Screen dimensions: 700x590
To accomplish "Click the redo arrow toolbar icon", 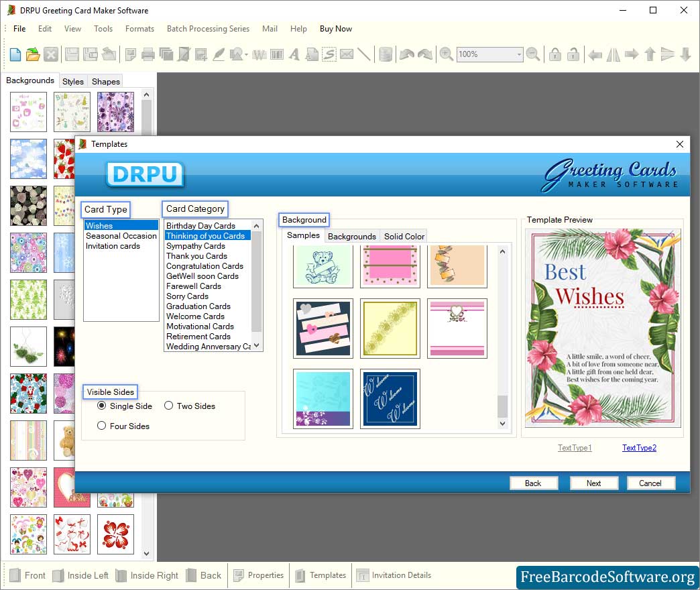I will click(425, 54).
